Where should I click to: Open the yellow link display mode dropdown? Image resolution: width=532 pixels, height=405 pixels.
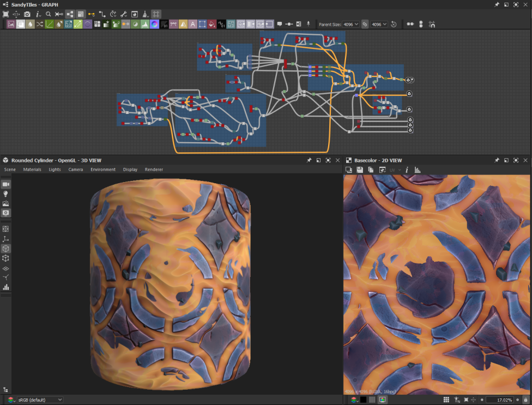92,14
